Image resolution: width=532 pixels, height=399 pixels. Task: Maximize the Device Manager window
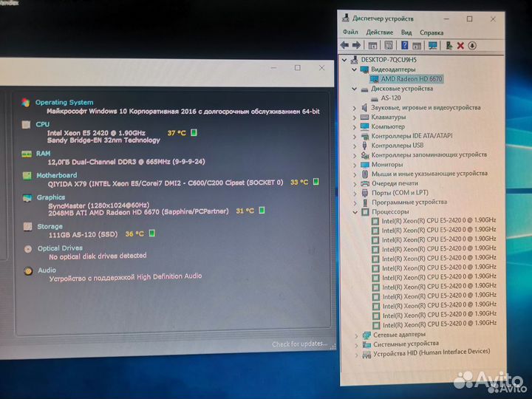[x=470, y=19]
